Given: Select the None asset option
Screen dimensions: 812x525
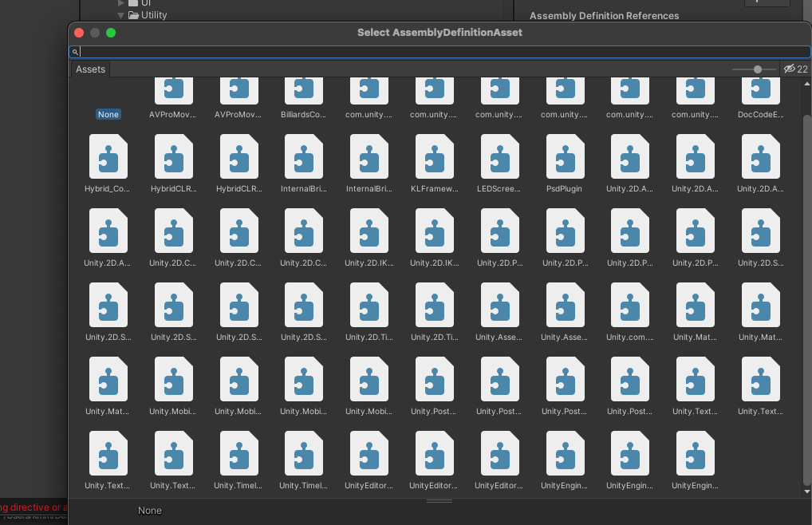Looking at the screenshot, I should pyautogui.click(x=108, y=114).
